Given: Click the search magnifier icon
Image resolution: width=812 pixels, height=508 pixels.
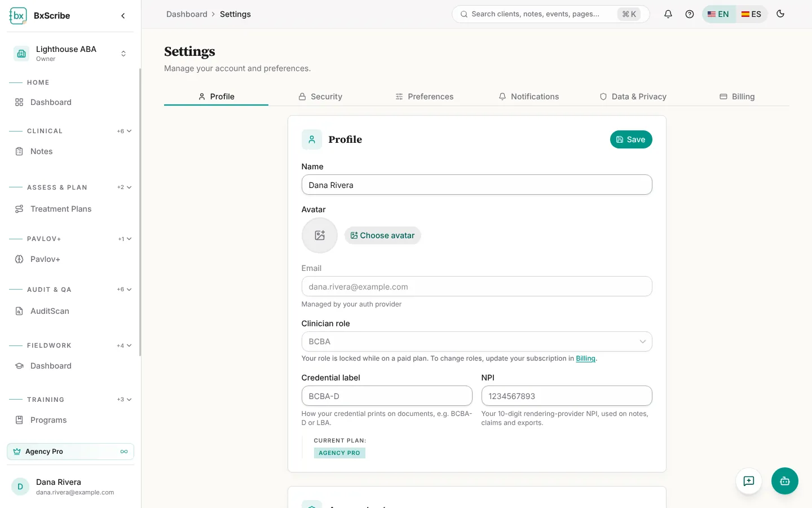Looking at the screenshot, I should 464,14.
